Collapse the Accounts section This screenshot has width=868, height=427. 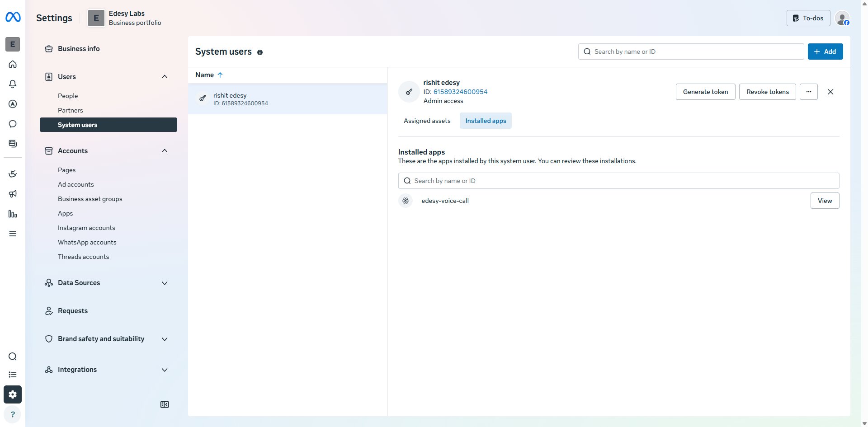click(x=165, y=151)
